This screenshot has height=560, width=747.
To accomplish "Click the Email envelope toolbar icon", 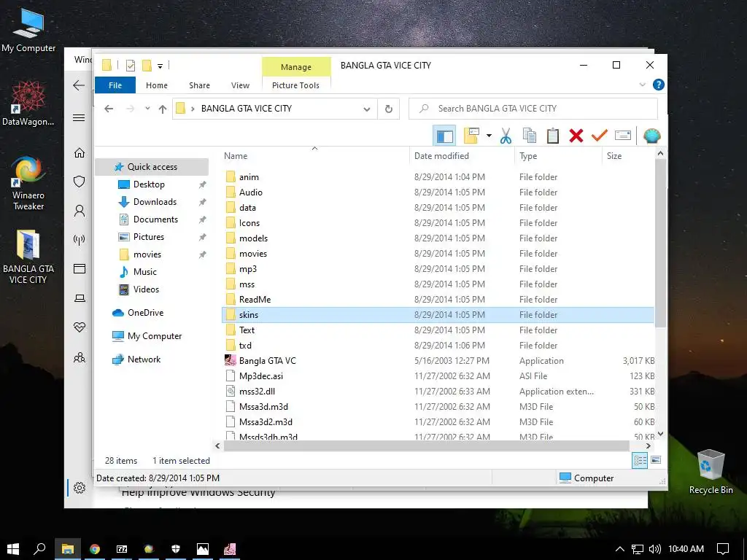I will coord(623,136).
